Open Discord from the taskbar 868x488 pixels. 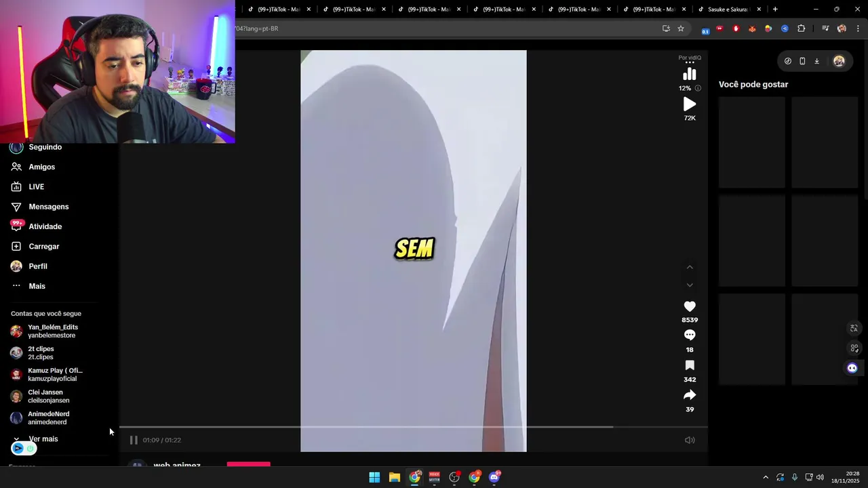click(x=495, y=477)
